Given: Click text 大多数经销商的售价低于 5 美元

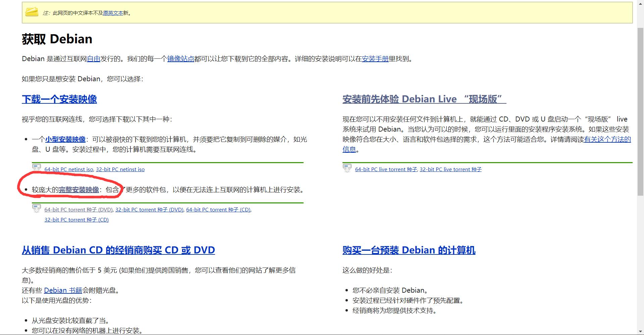Looking at the screenshot, I should tap(69, 270).
